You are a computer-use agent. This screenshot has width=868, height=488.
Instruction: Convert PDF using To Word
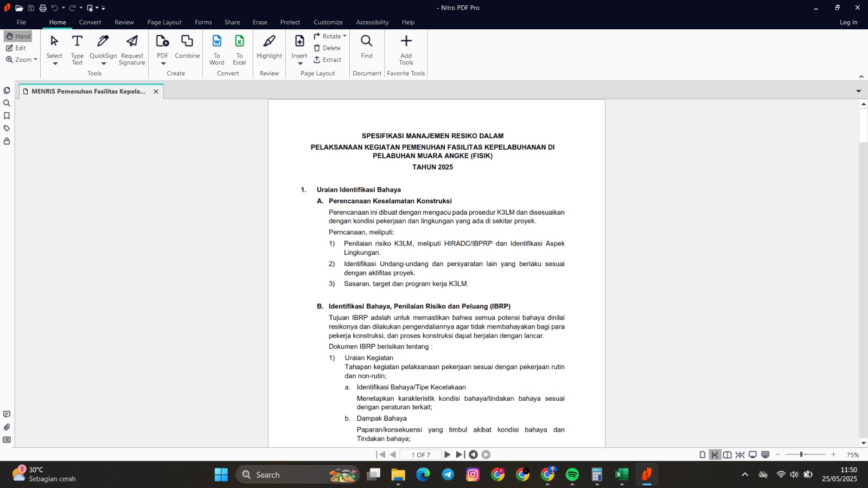coord(216,49)
